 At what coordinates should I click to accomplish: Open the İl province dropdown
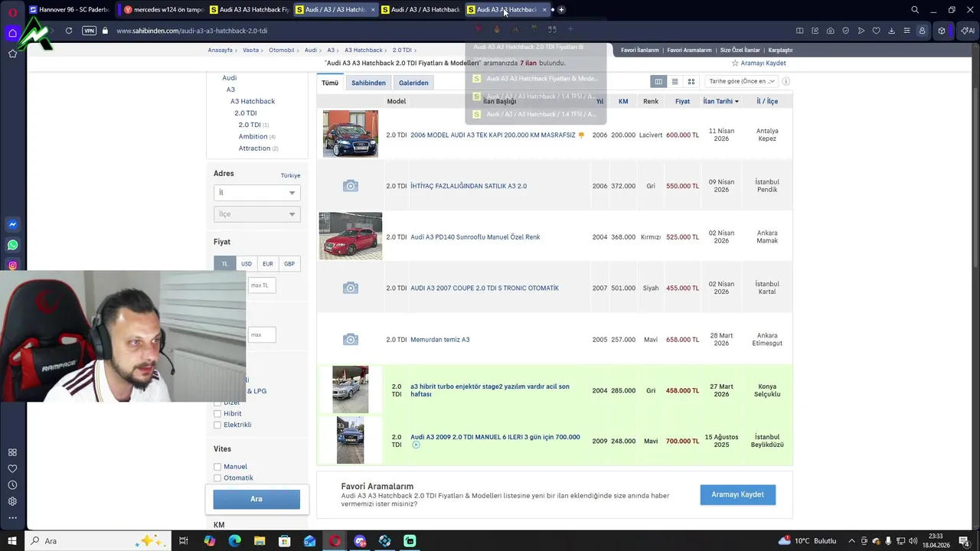pyautogui.click(x=256, y=193)
